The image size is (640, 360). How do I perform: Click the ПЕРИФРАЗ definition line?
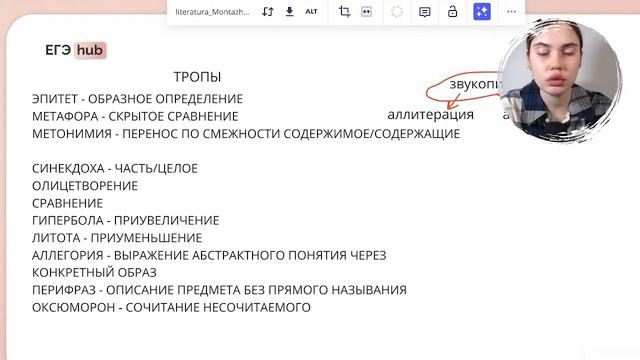[219, 290]
